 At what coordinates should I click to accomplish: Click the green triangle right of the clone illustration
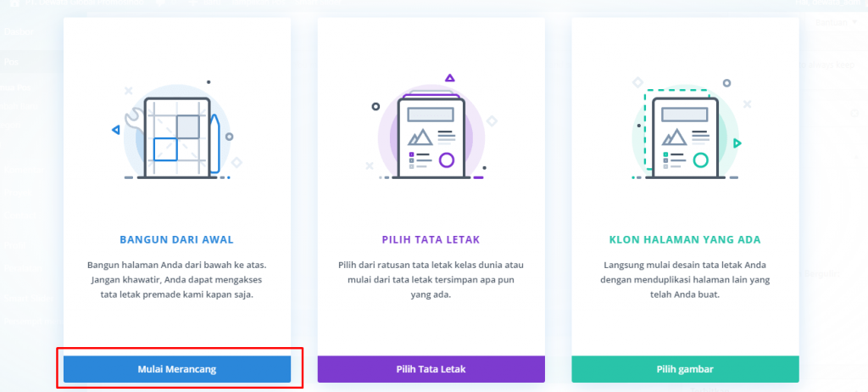[737, 143]
